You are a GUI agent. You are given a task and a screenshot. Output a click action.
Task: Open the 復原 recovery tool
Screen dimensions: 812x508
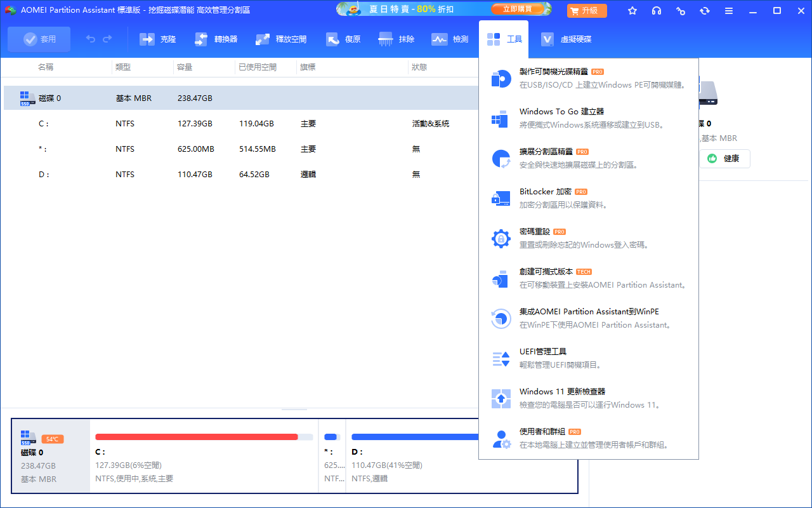click(343, 39)
